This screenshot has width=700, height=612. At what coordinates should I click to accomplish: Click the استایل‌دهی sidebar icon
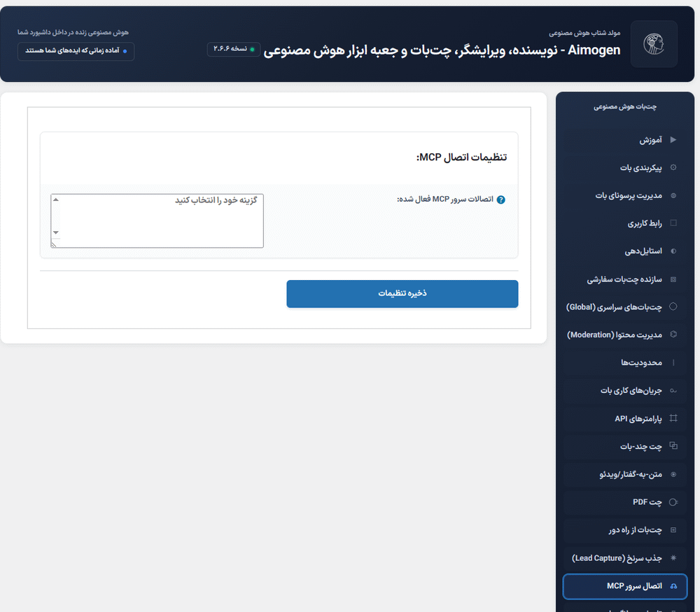[x=673, y=251]
